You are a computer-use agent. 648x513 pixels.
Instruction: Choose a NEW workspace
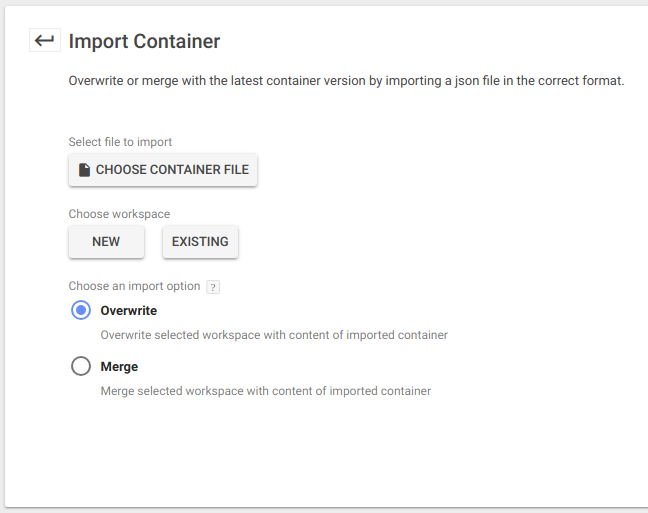click(106, 242)
